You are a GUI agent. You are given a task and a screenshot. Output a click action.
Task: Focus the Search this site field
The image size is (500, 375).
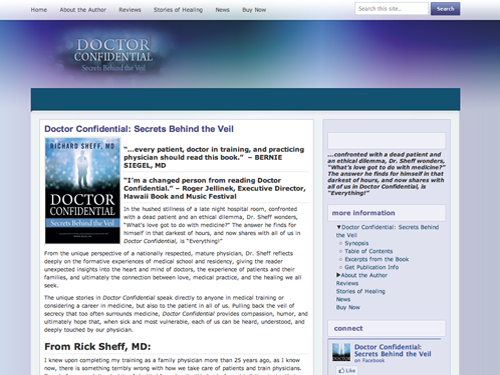391,9
